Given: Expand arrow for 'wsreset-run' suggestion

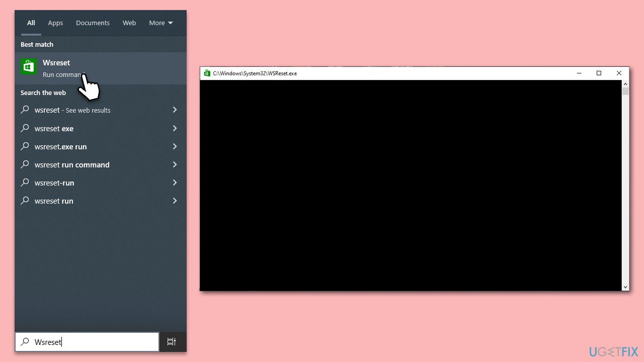Looking at the screenshot, I should pos(175,183).
